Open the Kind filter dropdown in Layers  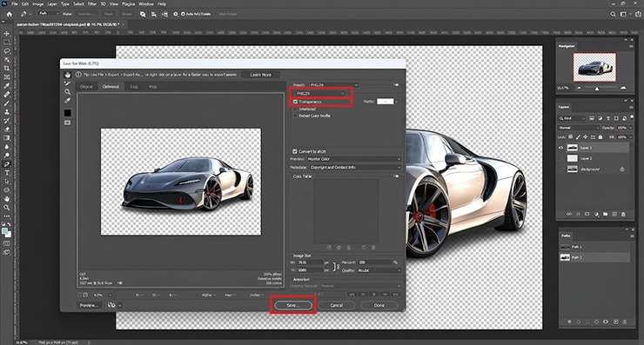click(572, 118)
